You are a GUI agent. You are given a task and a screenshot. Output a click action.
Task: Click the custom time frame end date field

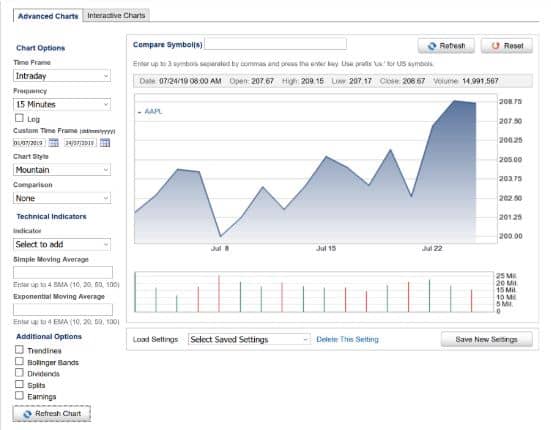(x=80, y=143)
